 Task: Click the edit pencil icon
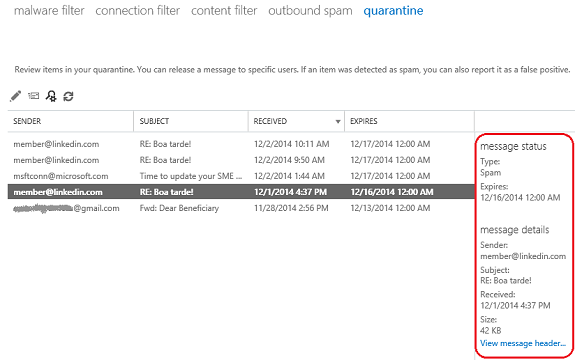point(15,96)
